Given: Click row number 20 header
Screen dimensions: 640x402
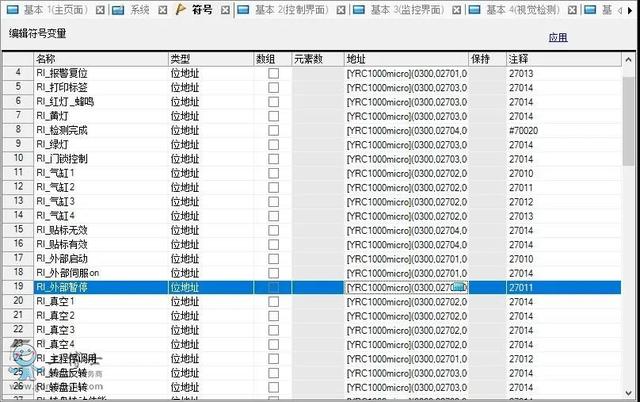Looking at the screenshot, I should pyautogui.click(x=18, y=301).
